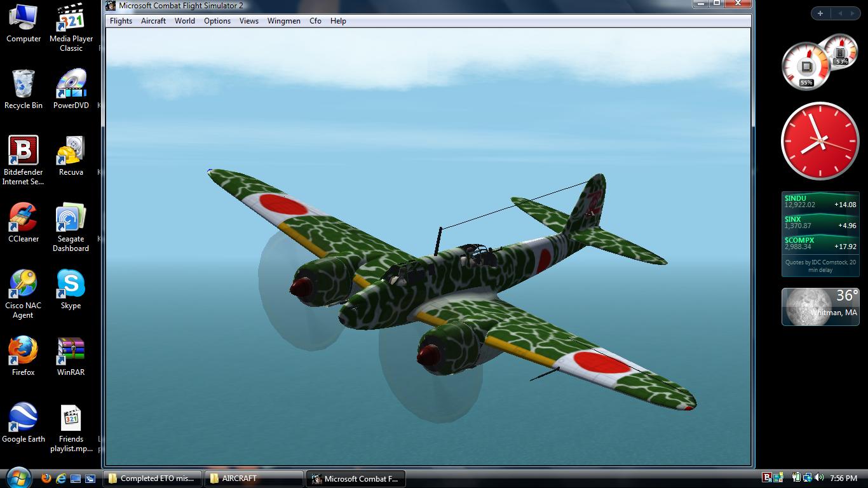
Task: Open the Aircraft menu
Action: pyautogui.click(x=153, y=21)
